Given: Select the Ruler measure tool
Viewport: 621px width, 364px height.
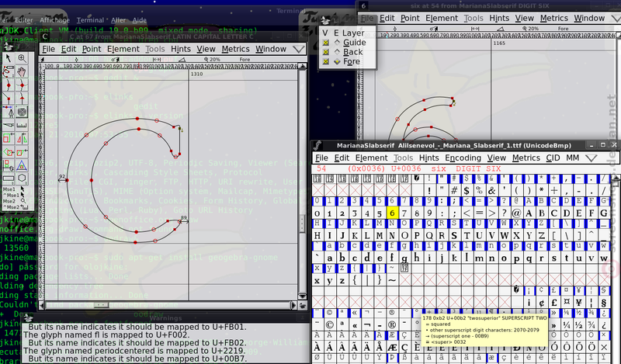Looking at the screenshot, I should click(x=23, y=125).
